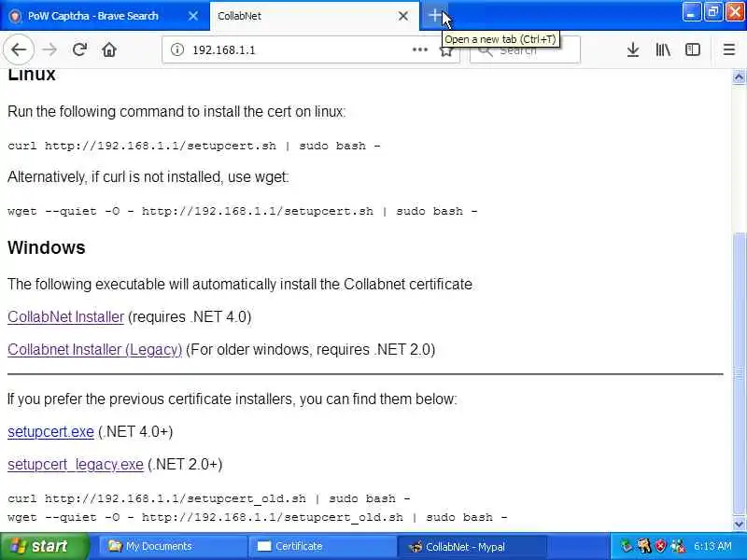This screenshot has width=747, height=560.
Task: Click the Search box in the toolbar
Action: click(x=525, y=49)
